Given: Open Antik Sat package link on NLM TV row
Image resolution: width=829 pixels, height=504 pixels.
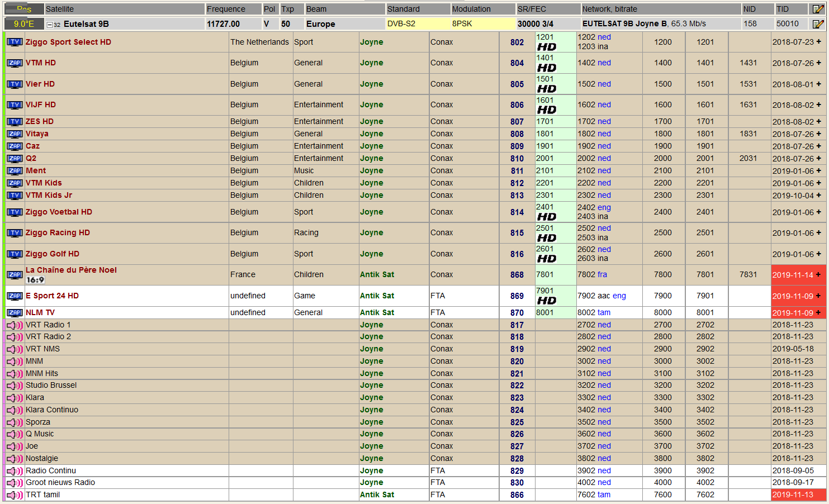Looking at the screenshot, I should [x=377, y=312].
